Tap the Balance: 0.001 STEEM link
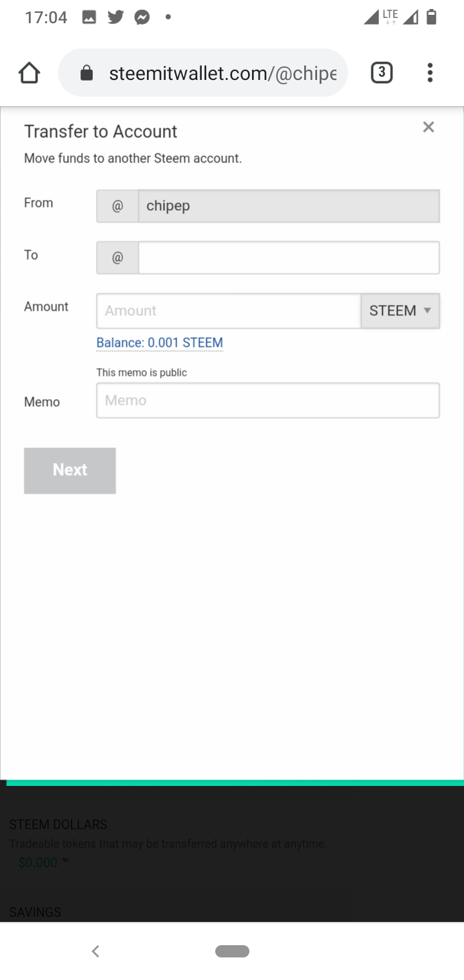The width and height of the screenshot is (464, 980). [x=159, y=343]
